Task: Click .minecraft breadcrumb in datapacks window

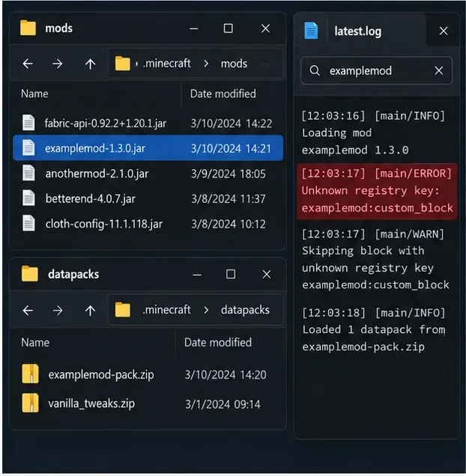Action: [167, 310]
